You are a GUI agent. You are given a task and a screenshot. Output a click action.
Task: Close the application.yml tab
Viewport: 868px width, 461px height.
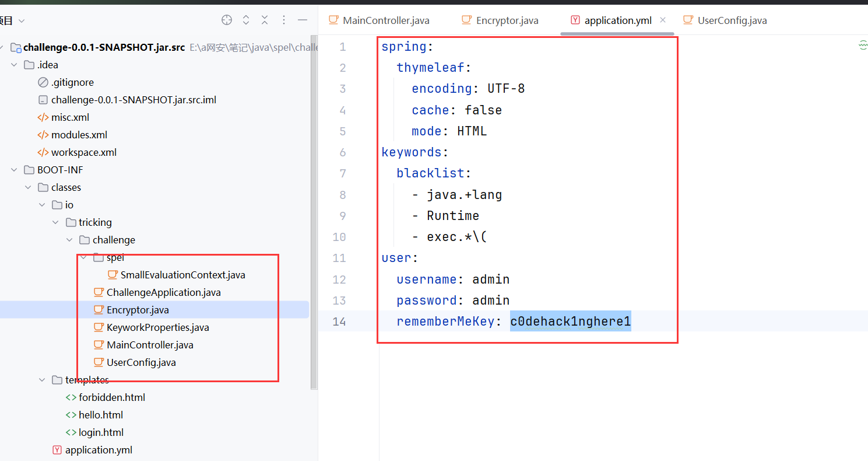click(x=663, y=20)
